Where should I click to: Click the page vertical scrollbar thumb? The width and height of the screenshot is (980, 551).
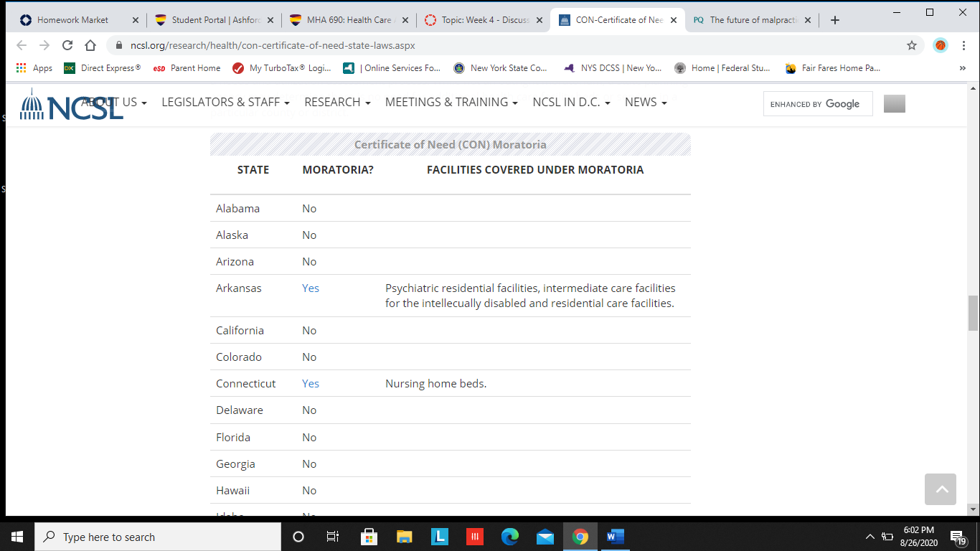(973, 313)
